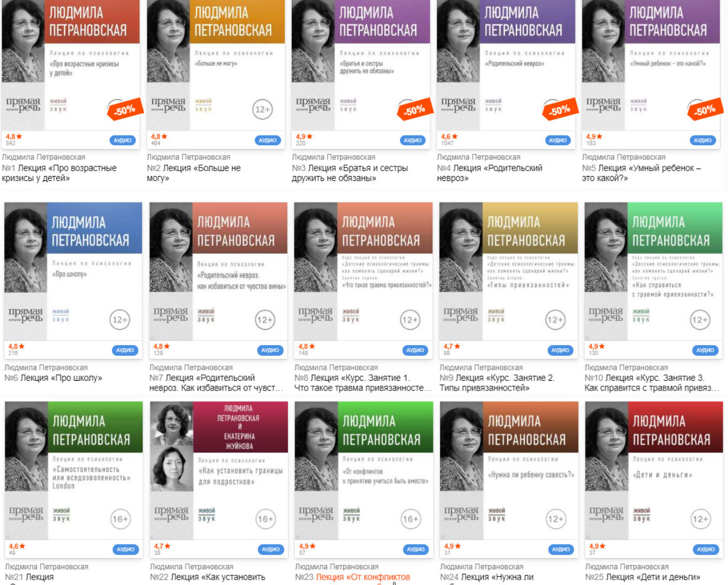Click the 16+ age badge on lecture №22 cover
This screenshot has height=585, width=728.
point(265,519)
